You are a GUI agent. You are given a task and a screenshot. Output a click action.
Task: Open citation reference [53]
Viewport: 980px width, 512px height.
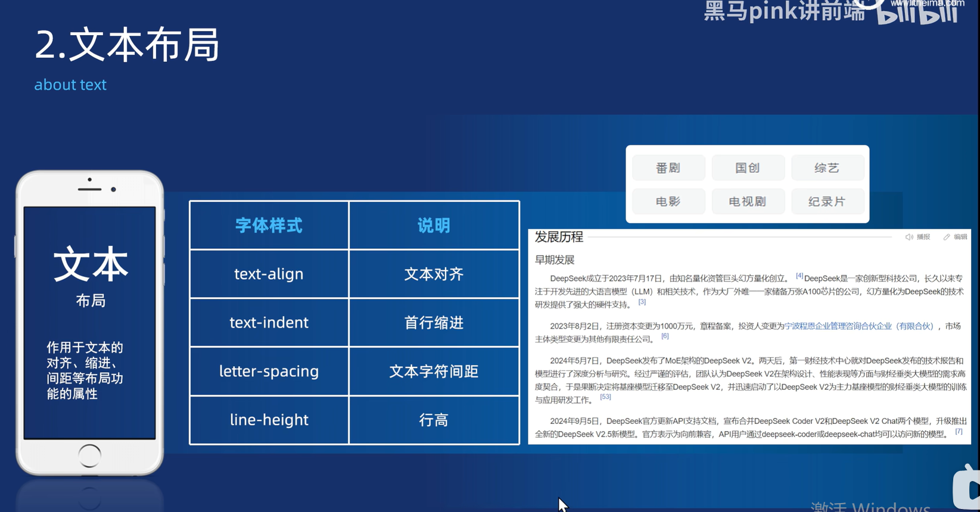pos(605,397)
